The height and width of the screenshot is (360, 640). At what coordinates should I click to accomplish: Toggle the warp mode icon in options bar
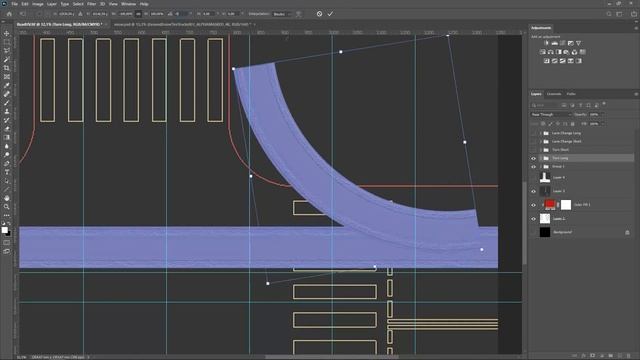299,14
